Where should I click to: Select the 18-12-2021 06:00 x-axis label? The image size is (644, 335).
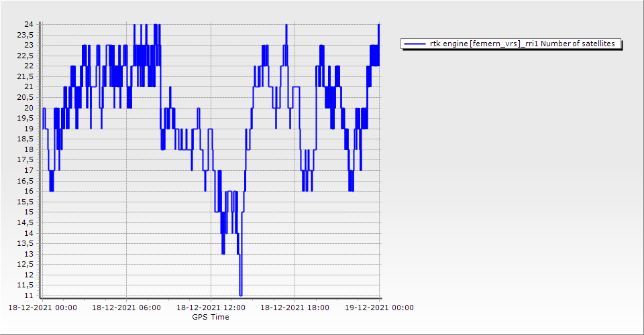pos(126,308)
